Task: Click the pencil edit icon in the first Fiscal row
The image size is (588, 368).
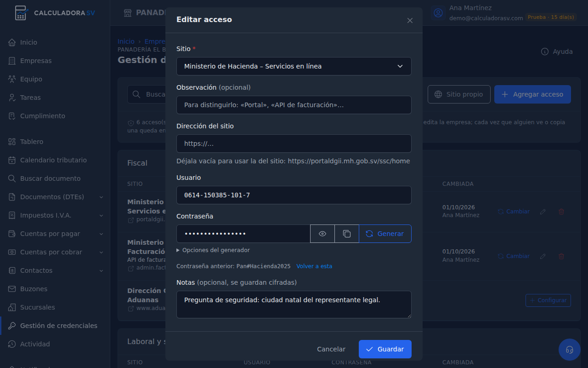Action: 543,212
